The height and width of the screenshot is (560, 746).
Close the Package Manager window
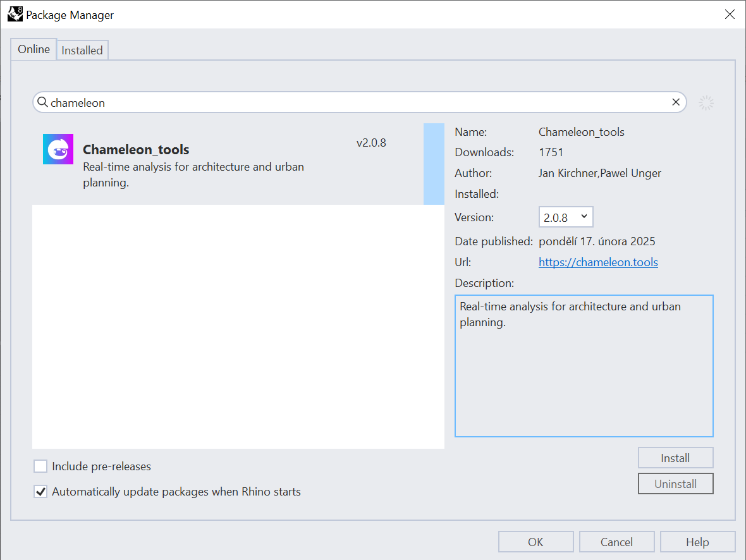[x=730, y=15]
